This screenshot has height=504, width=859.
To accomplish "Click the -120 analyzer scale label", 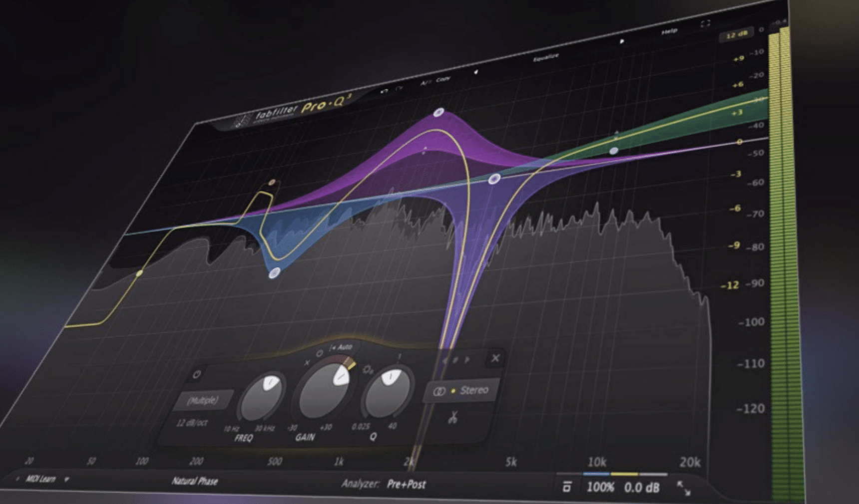I will point(751,409).
